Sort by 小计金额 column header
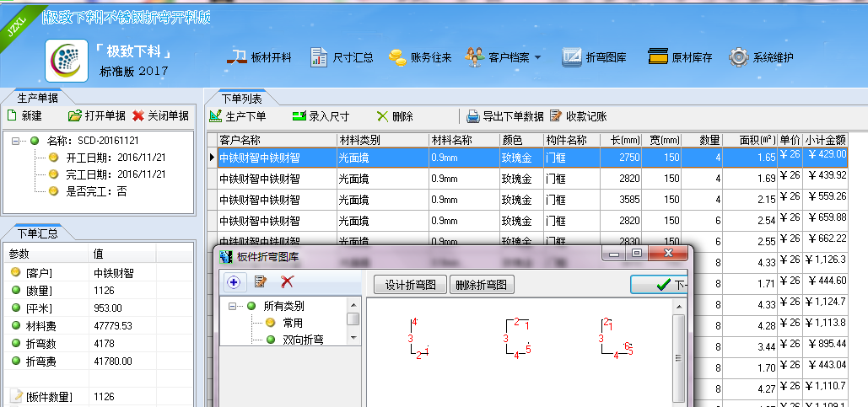Screen dimensions: 868x407 coord(825,140)
